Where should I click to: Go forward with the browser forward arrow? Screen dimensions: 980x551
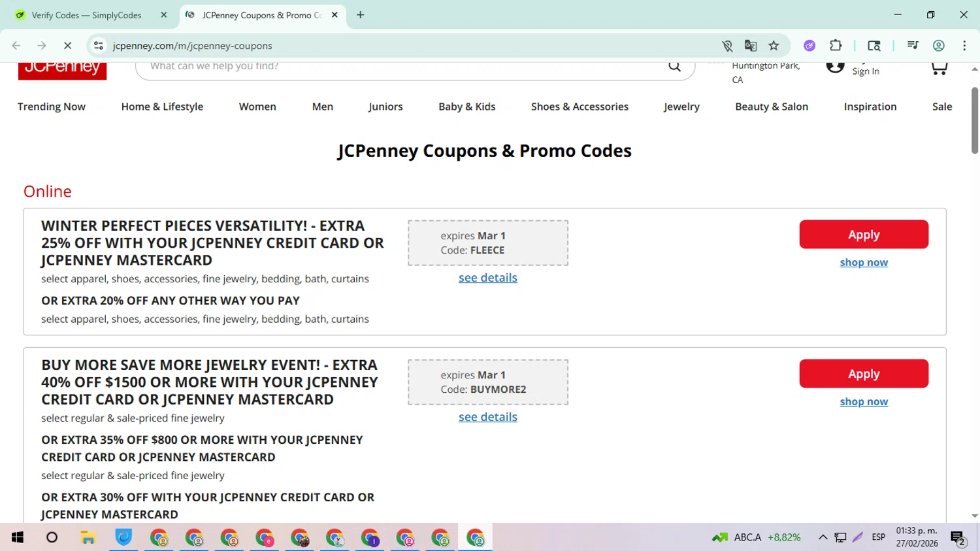pyautogui.click(x=42, y=46)
